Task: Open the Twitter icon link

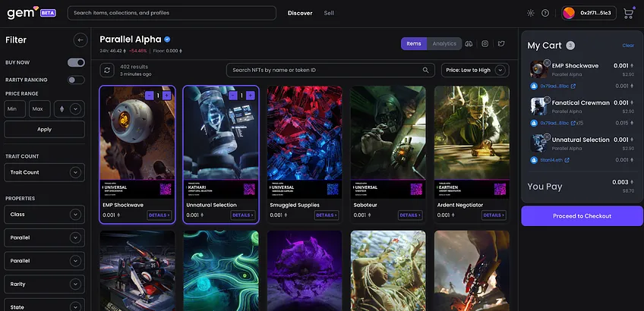Action: pos(501,43)
